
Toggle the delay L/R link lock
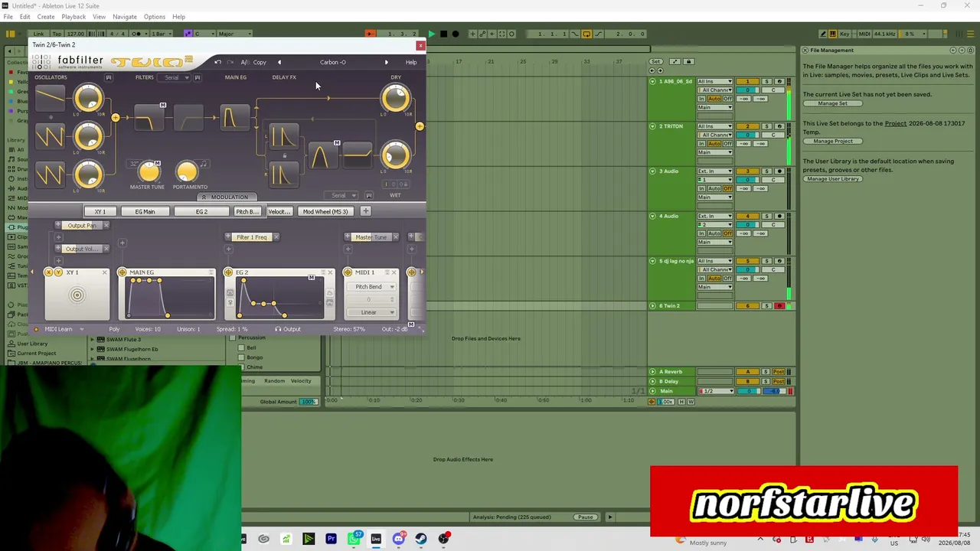tap(284, 156)
